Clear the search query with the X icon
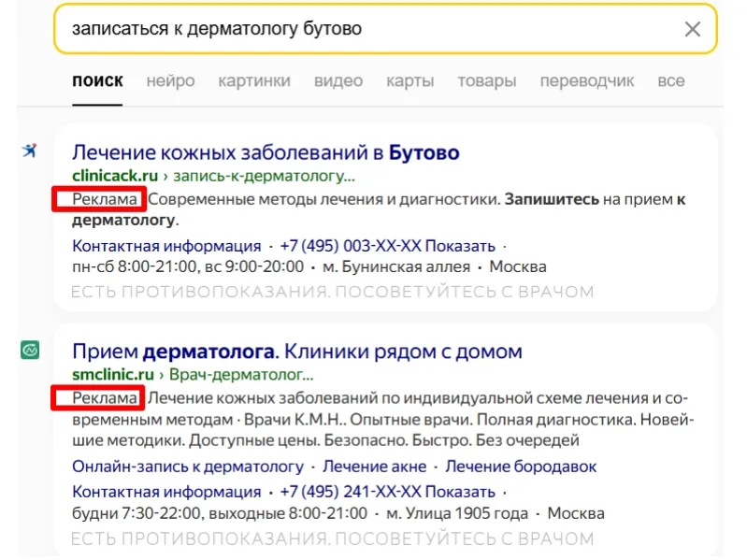747x560 pixels. 692,29
